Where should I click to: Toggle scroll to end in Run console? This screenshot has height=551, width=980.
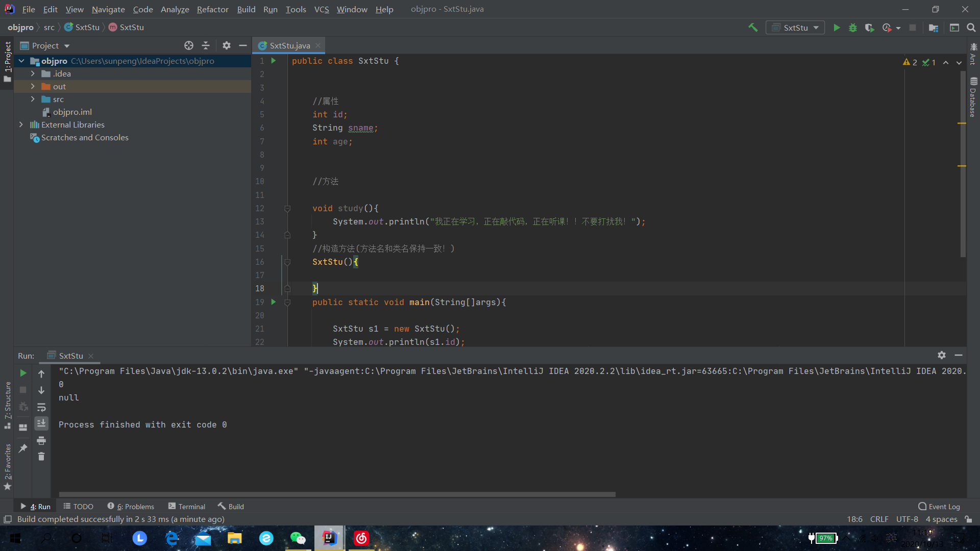(41, 423)
